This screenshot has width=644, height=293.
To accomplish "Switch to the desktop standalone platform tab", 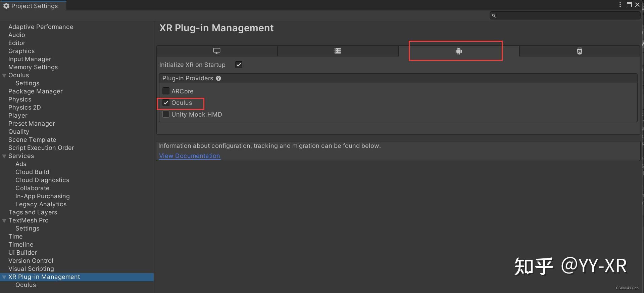I will pos(217,51).
